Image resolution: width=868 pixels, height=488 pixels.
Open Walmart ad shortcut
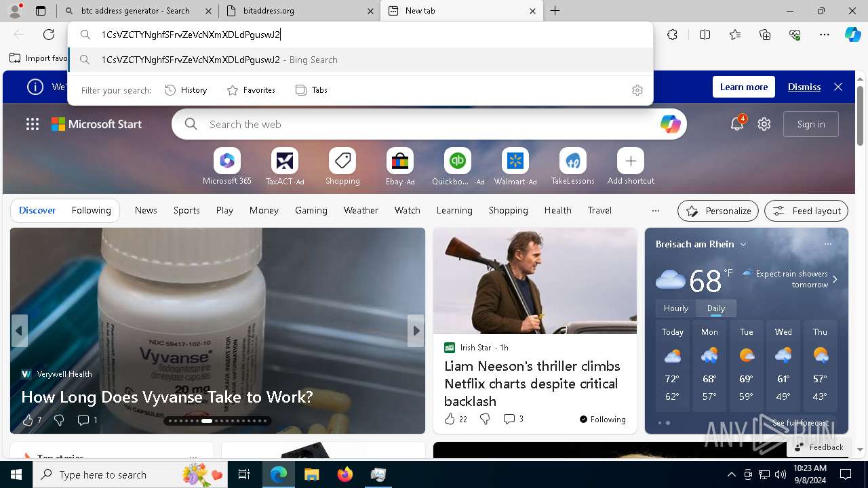(515, 167)
